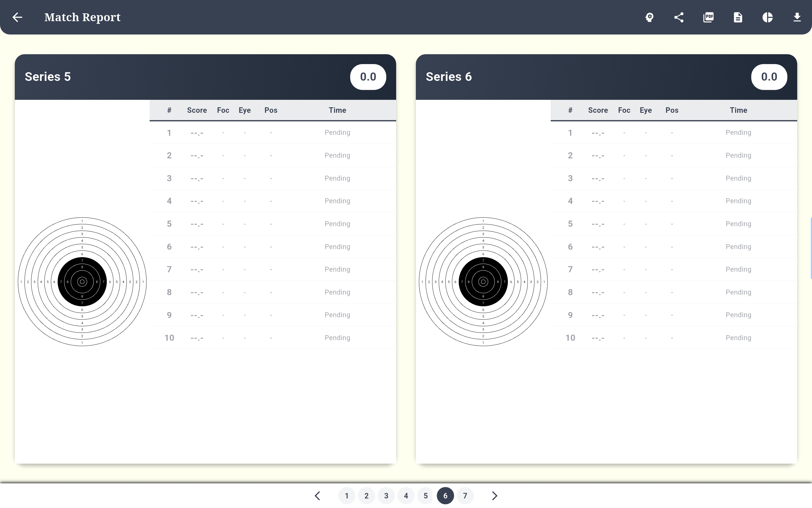812x508 pixels.
Task: Open the pie chart statistics icon
Action: (x=767, y=17)
